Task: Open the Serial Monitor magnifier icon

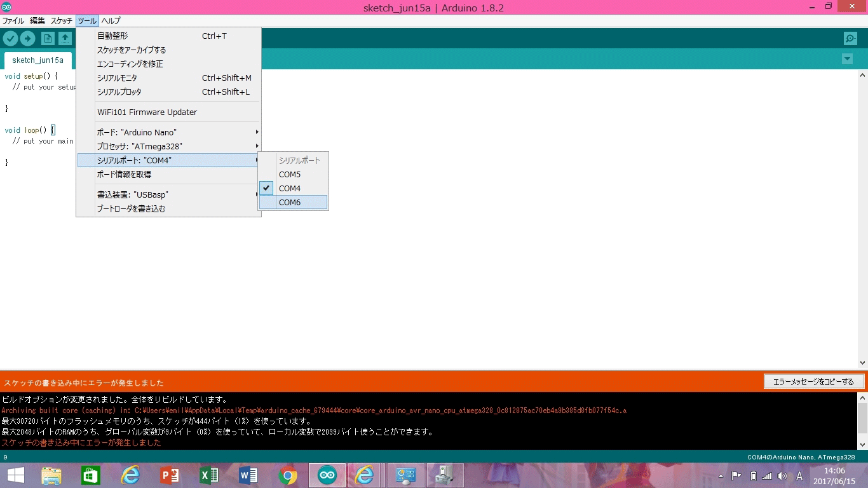Action: click(850, 39)
